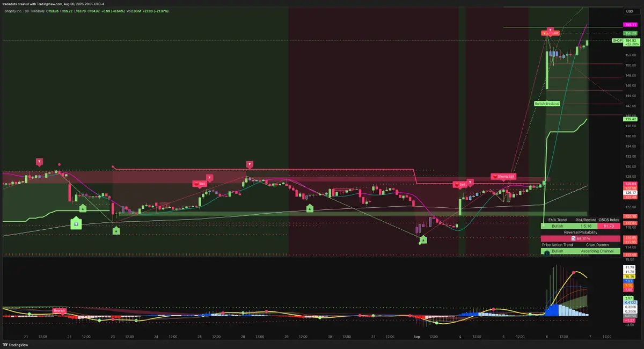Click the Price Action Trend Bullish cell
Image resolution: width=644 pixels, height=349 pixels.
558,251
